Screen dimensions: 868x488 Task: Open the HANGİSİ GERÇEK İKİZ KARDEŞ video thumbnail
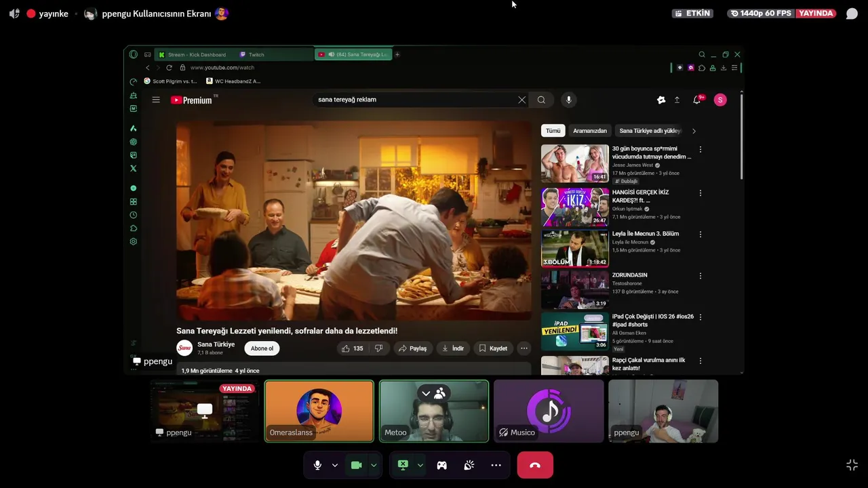coord(575,207)
